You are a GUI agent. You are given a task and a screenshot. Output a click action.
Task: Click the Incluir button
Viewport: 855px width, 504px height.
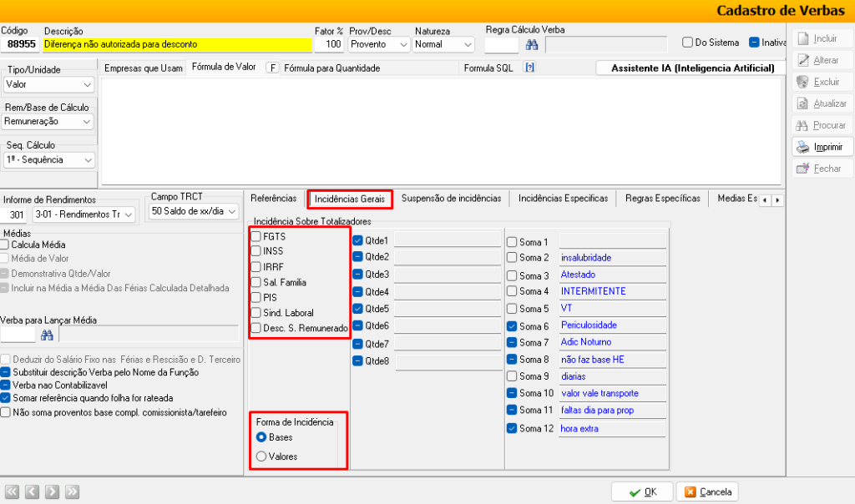[822, 38]
